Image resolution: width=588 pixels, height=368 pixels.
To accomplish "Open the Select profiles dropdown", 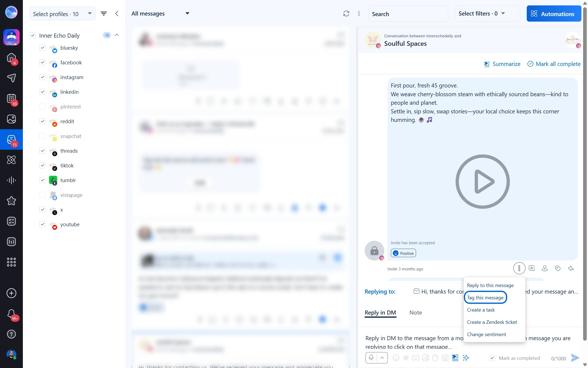I will point(62,14).
